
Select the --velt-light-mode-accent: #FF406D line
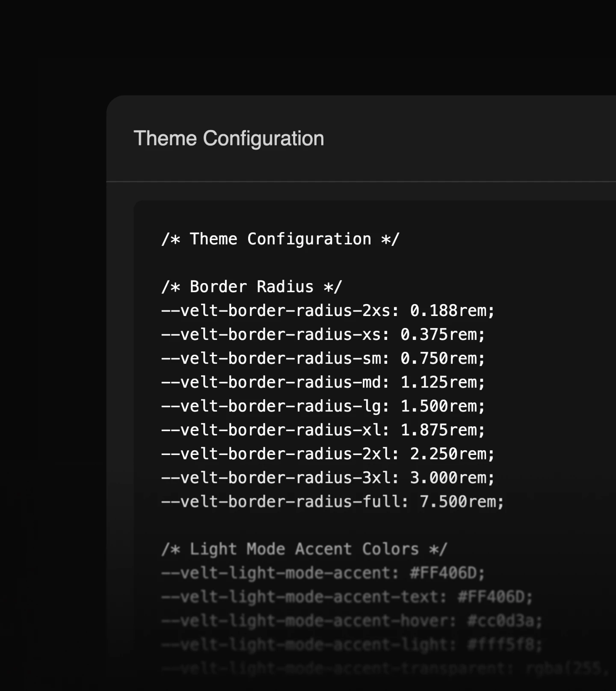point(323,573)
